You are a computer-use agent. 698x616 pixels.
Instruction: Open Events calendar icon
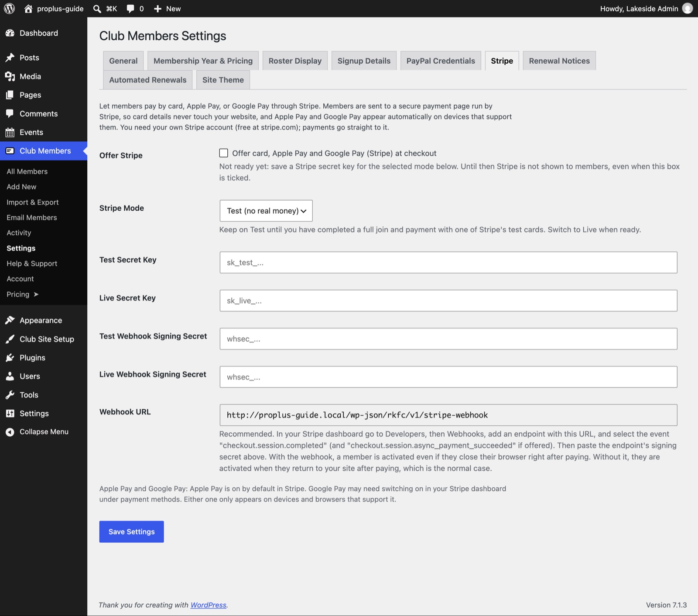(x=10, y=132)
